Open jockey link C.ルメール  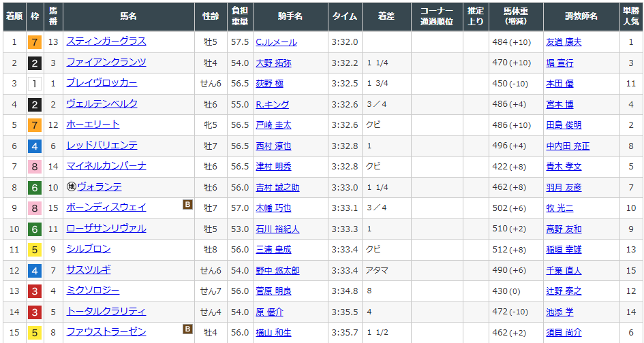276,42
